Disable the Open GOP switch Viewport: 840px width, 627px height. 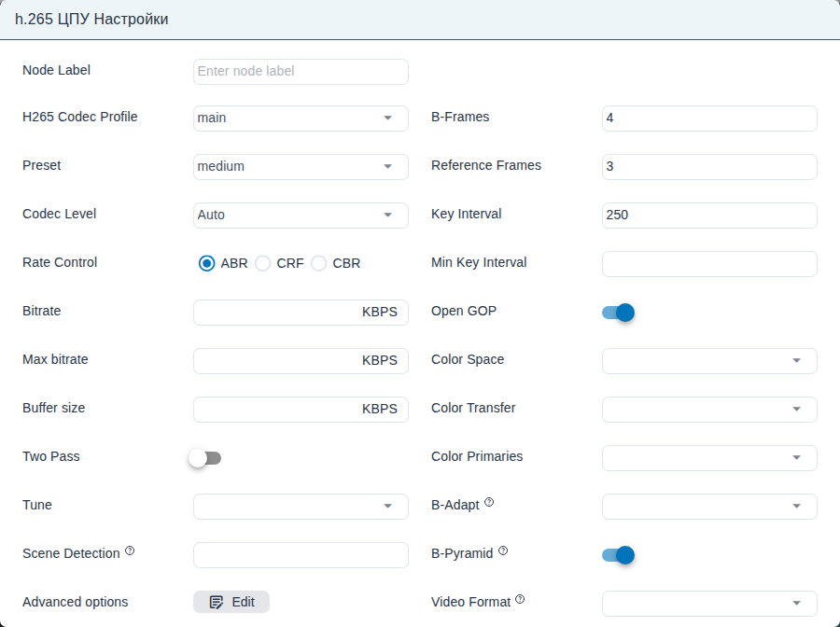point(618,313)
